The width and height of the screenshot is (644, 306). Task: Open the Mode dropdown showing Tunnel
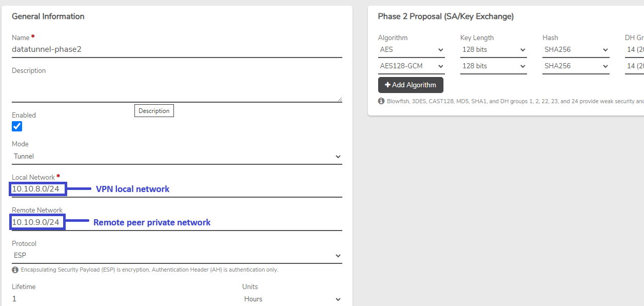click(177, 157)
